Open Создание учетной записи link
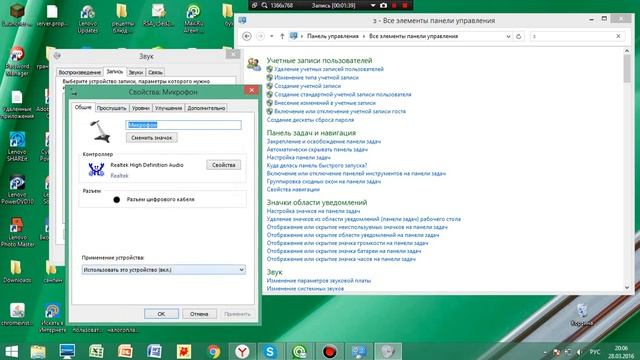This screenshot has height=360, width=640. [307, 86]
